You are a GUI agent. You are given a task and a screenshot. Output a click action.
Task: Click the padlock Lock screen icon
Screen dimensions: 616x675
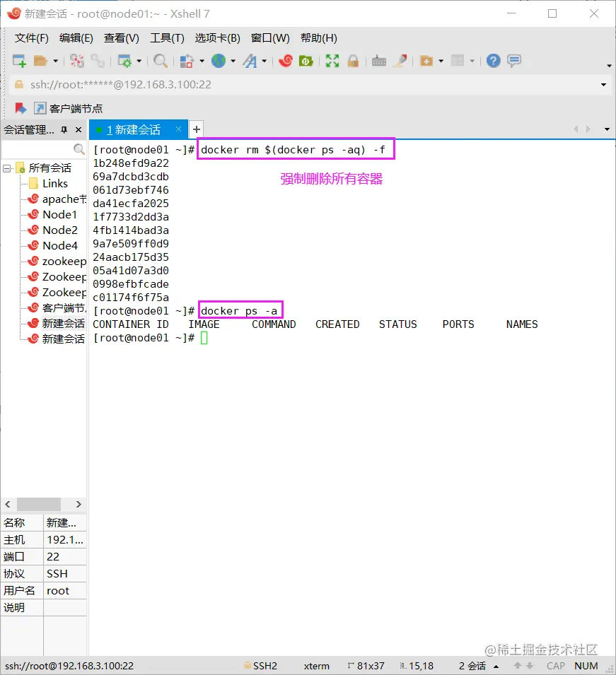(353, 61)
